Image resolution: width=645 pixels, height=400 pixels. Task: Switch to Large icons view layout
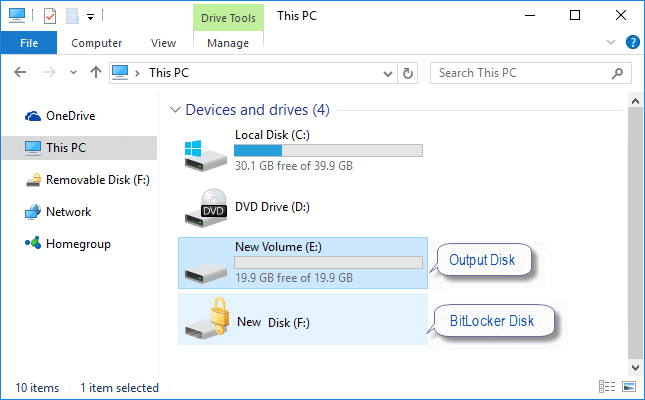click(x=629, y=387)
